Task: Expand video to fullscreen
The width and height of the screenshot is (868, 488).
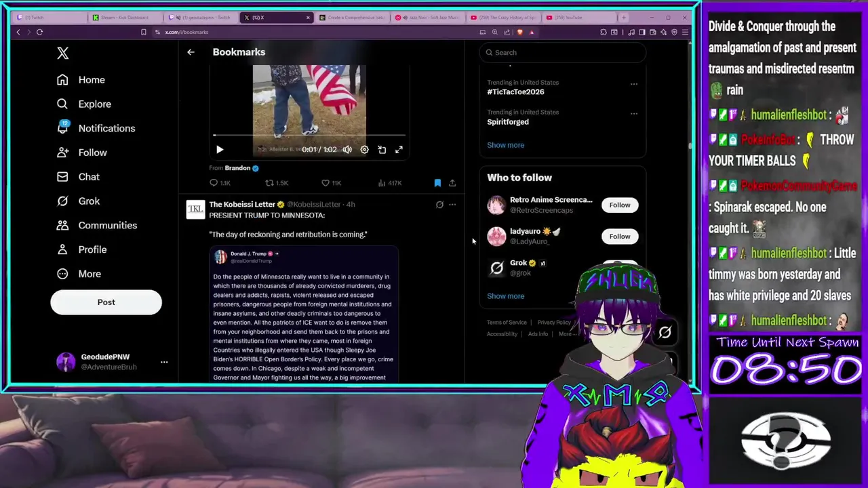Action: coord(399,150)
